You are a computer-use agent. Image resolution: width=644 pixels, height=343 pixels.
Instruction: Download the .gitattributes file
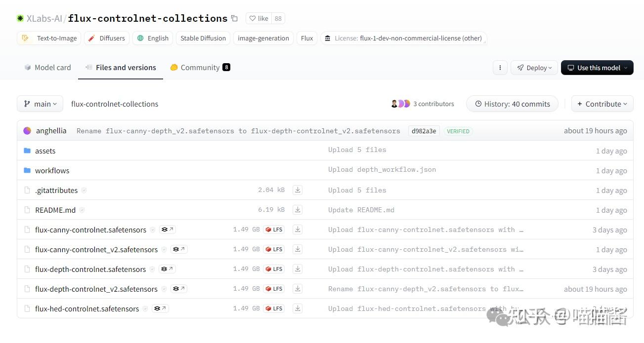[298, 190]
